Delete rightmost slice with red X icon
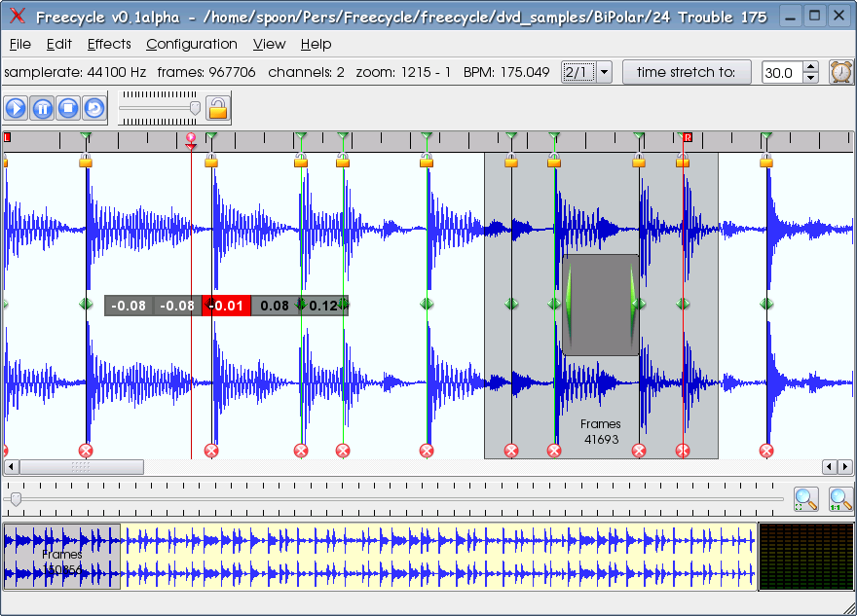857x616 pixels. click(766, 451)
